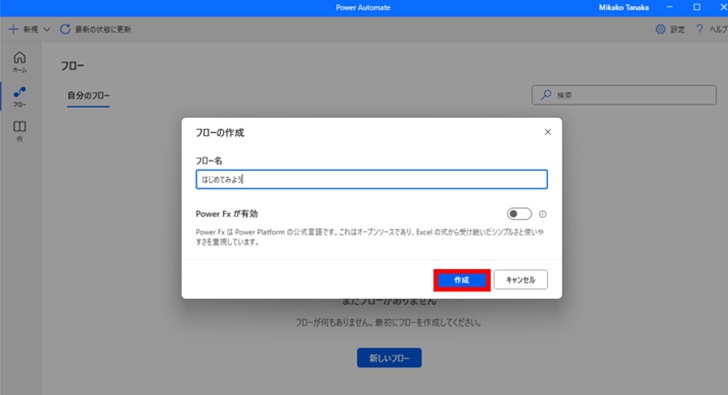Open the 例 book icon in sidebar
The image size is (728, 395).
click(x=20, y=131)
